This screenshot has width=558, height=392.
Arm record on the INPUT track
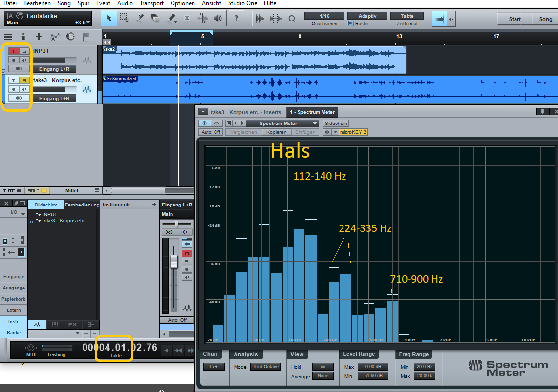point(14,60)
